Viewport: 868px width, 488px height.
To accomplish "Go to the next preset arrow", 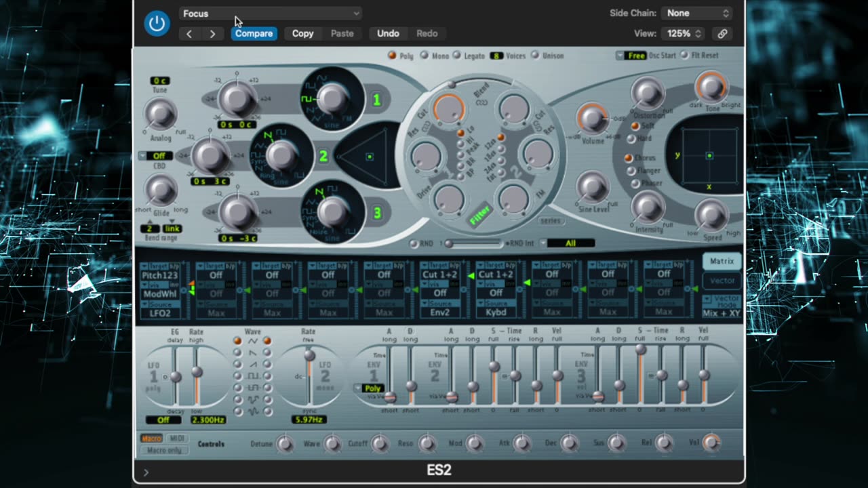I will click(x=212, y=33).
